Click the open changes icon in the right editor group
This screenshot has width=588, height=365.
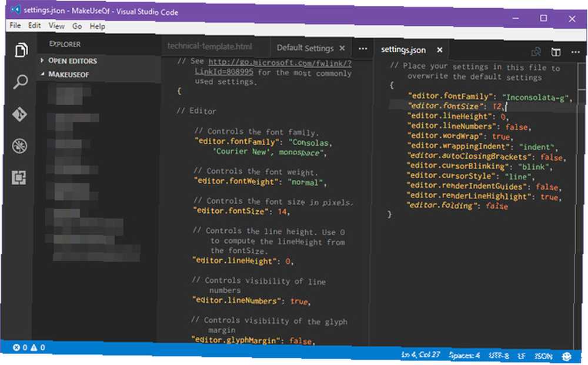pos(536,51)
